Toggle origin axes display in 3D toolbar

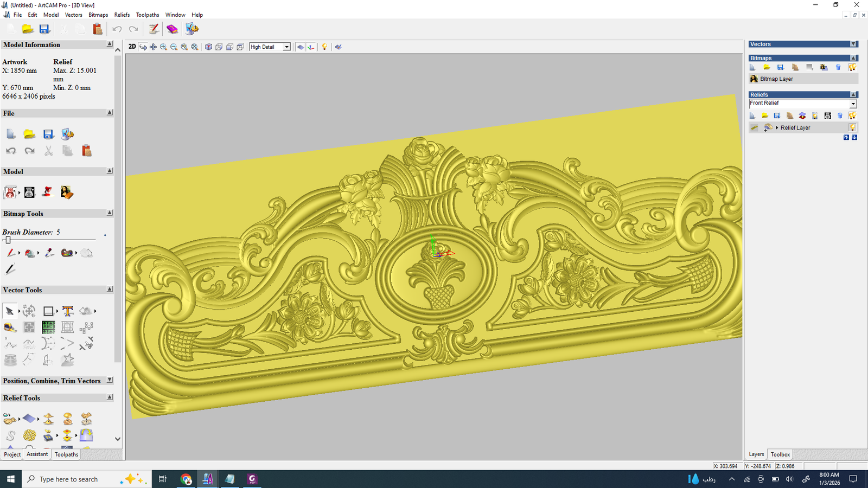[x=311, y=47]
